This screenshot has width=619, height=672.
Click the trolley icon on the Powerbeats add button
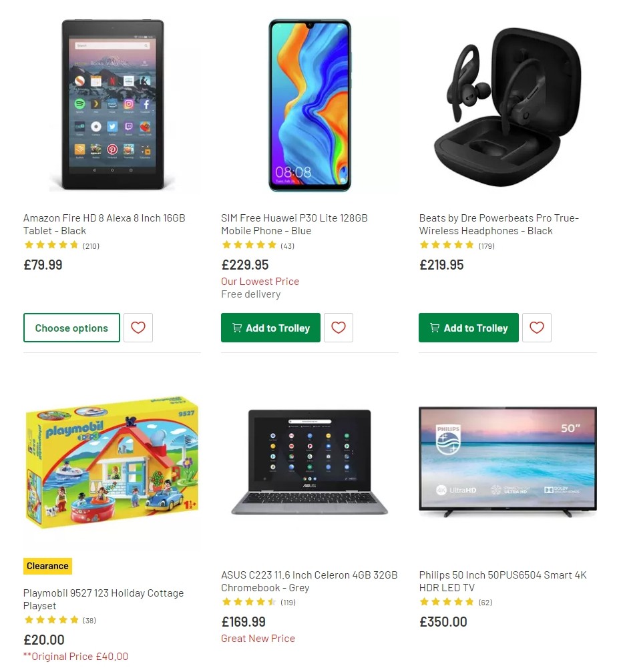(x=435, y=328)
